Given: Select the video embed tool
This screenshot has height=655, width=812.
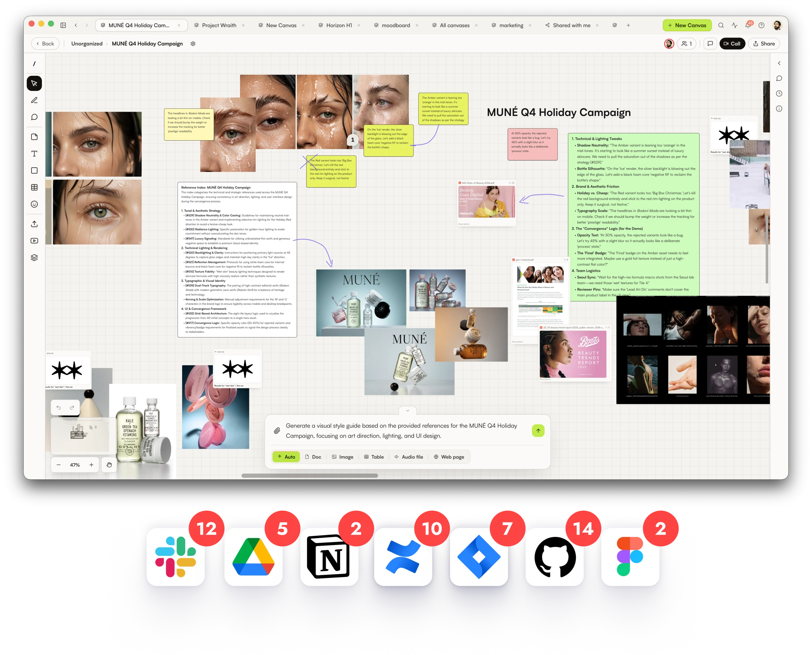Looking at the screenshot, I should pos(34,241).
